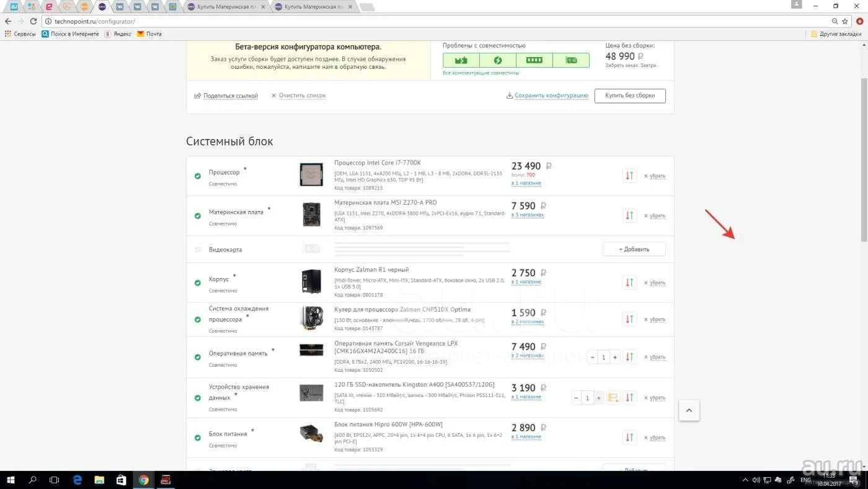Bookmark this page with the star
The width and height of the screenshot is (868, 489).
[846, 21]
